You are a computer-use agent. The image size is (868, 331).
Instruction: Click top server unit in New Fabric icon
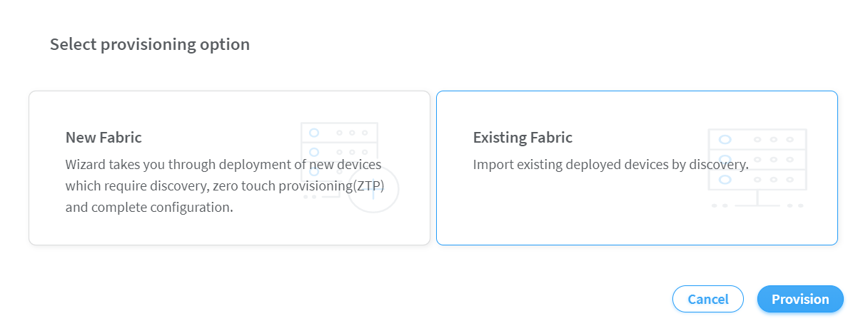339,133
